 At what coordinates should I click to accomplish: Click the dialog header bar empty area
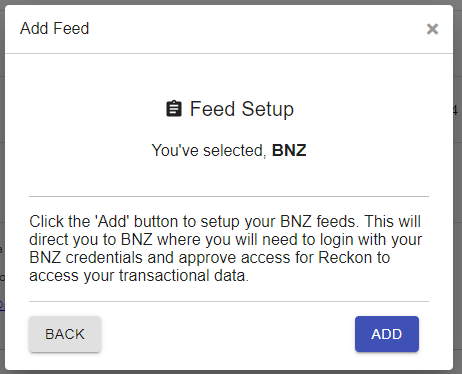257,29
